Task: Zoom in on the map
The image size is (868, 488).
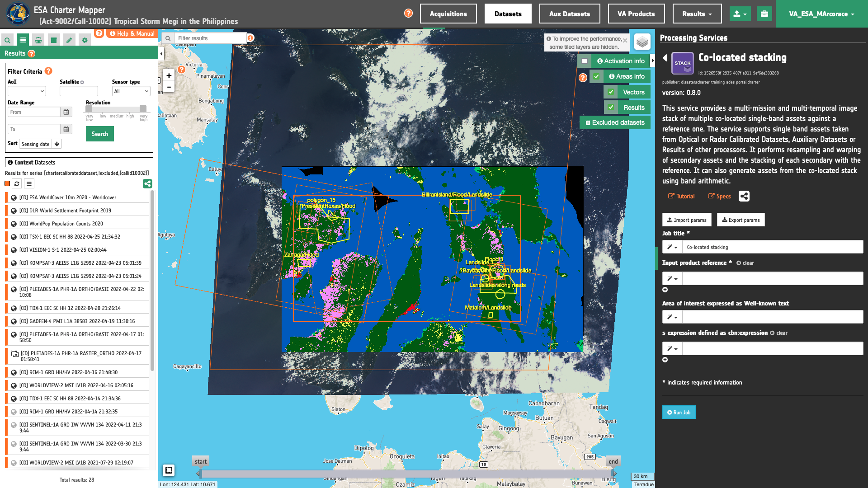Action: [x=169, y=75]
